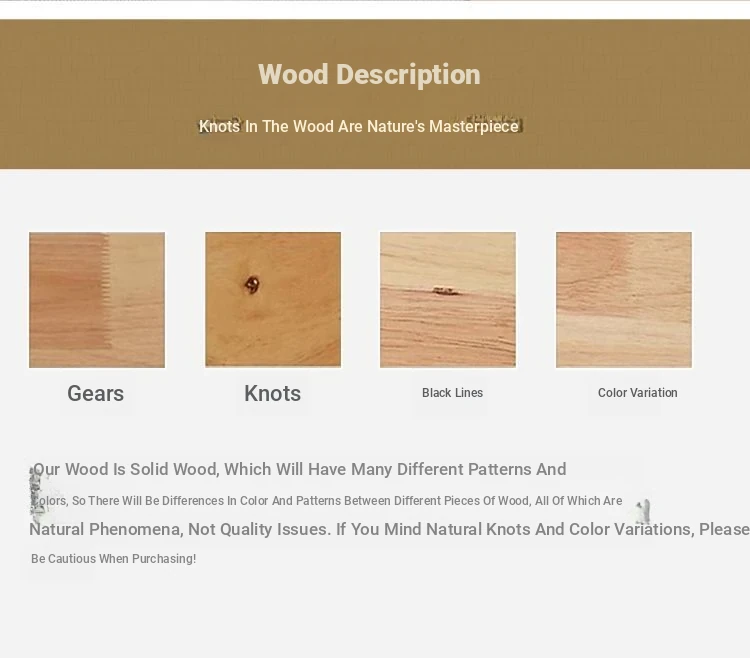Click the line starting "Colors, So There Will Be"
Viewport: 750px width, 658px height.
[327, 501]
